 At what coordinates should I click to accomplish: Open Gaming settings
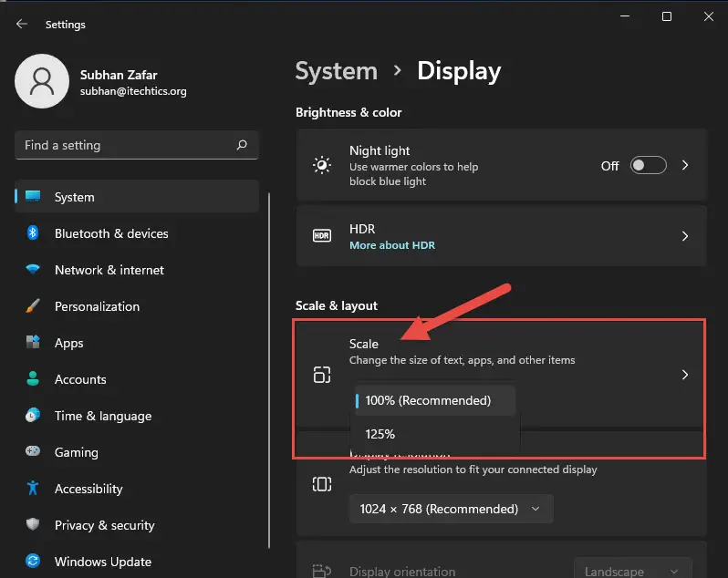click(x=137, y=452)
